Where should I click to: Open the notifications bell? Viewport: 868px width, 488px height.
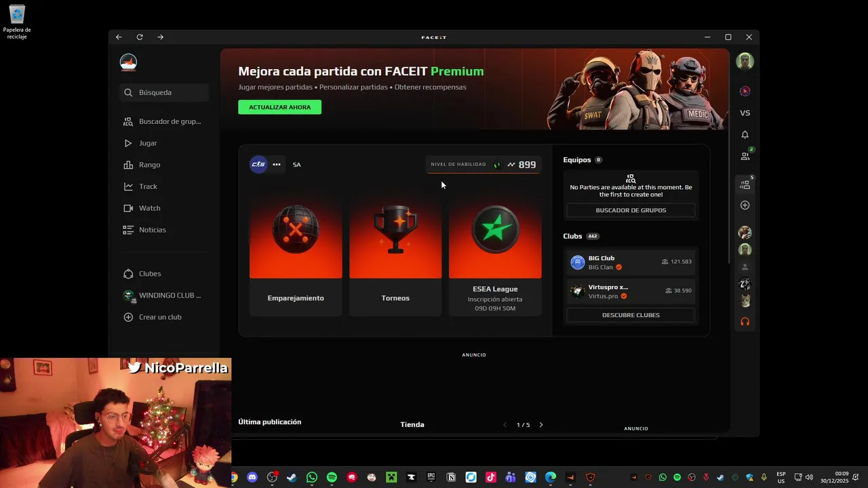pos(745,134)
